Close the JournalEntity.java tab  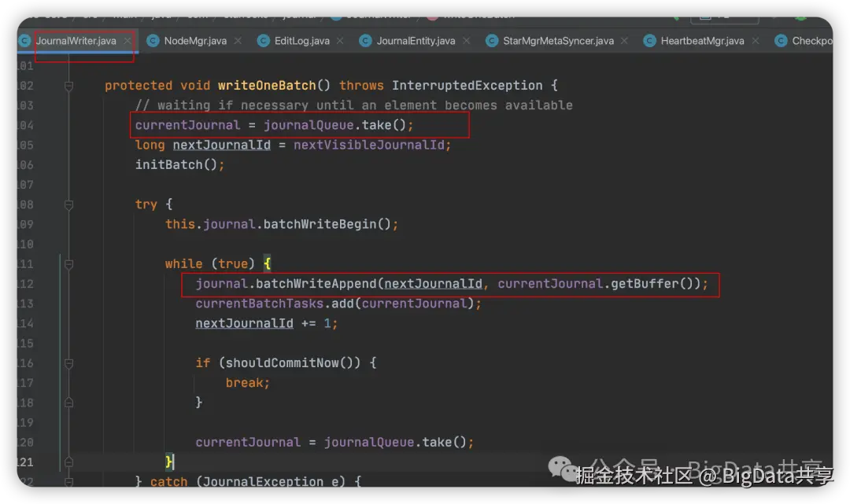466,41
